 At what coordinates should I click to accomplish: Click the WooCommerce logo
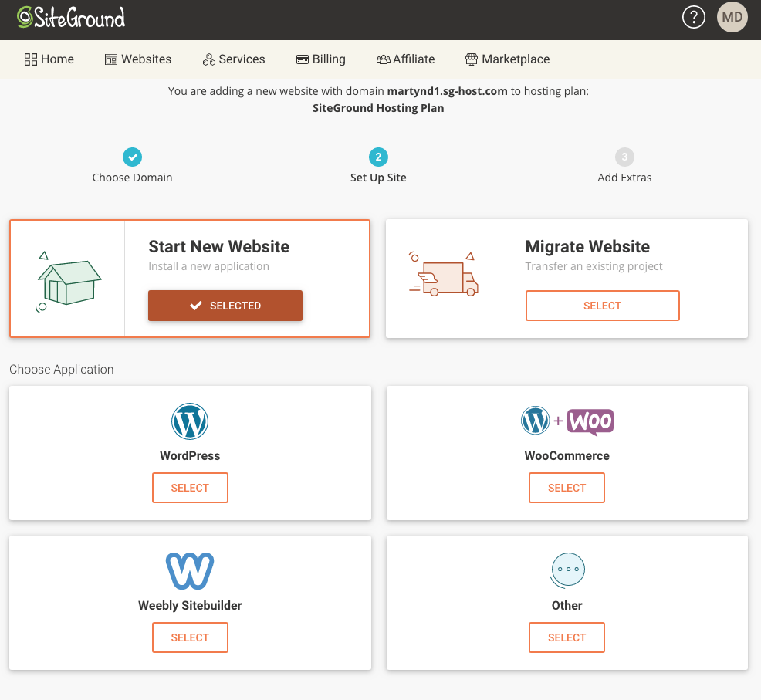tap(567, 421)
